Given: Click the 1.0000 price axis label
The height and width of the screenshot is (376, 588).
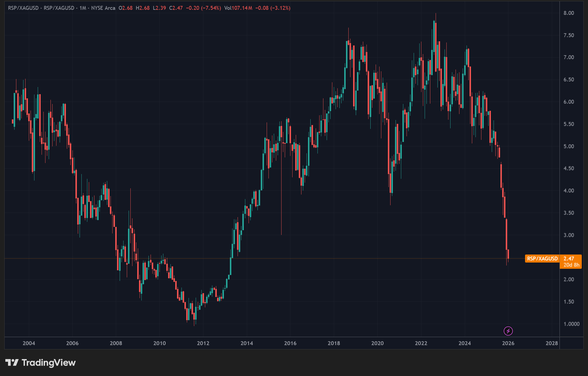Looking at the screenshot, I should 571,324.
